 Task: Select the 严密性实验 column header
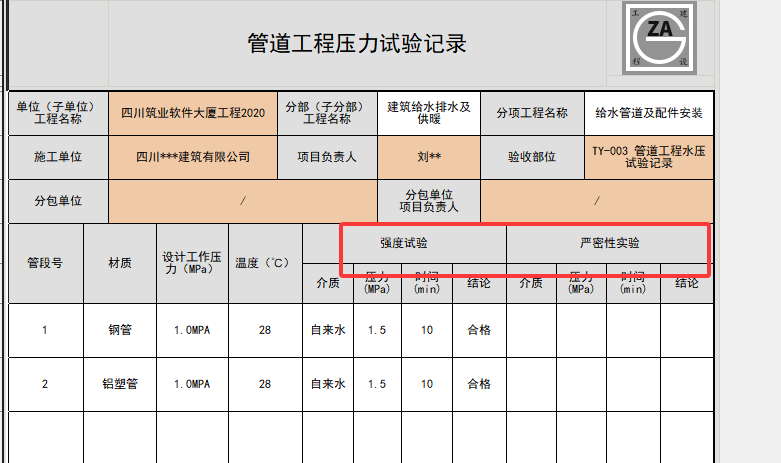(609, 243)
